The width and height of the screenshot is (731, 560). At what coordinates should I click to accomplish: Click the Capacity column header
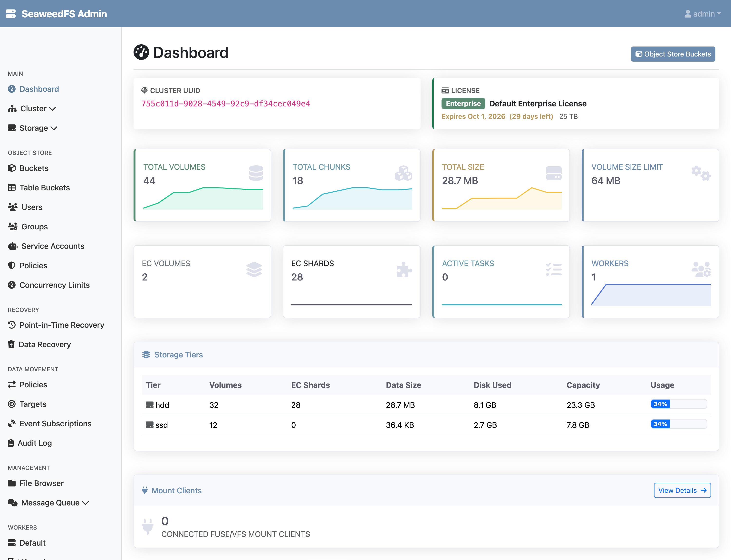pos(583,385)
